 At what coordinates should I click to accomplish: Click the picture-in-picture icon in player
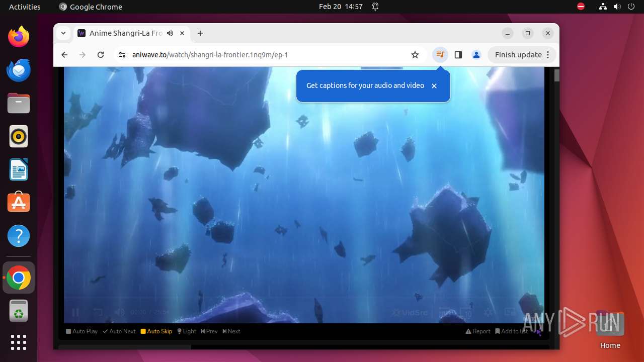(510, 312)
